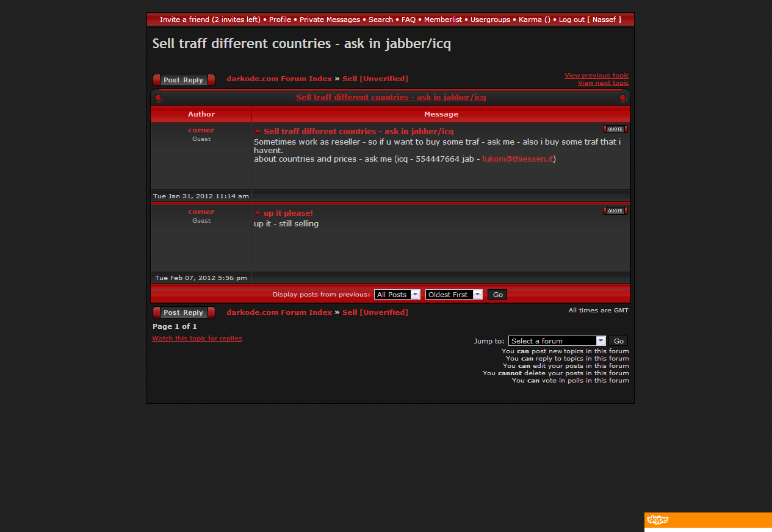Image resolution: width=772 pixels, height=532 pixels.
Task: Click the bottom Post Reply button
Action: point(184,312)
